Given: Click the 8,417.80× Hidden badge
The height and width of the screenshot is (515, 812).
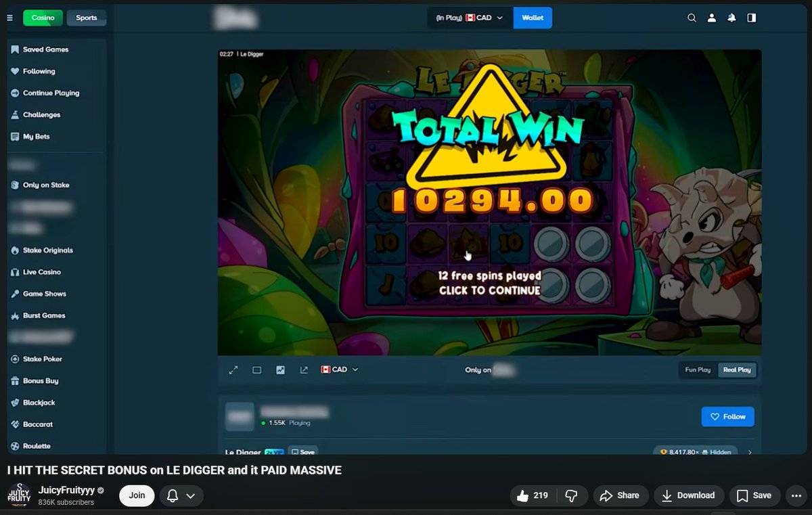Looking at the screenshot, I should 695,451.
